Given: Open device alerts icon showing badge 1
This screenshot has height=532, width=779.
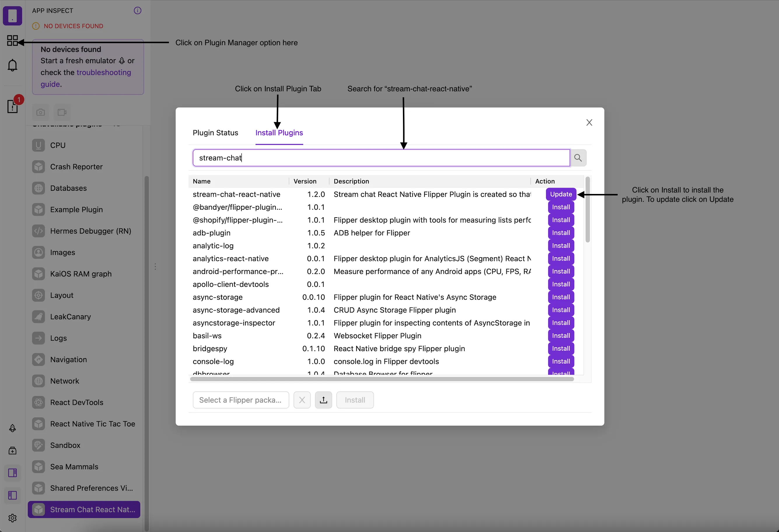Looking at the screenshot, I should pos(13,106).
